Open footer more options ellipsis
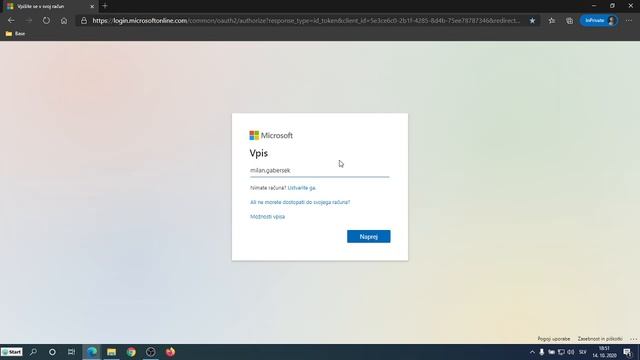 [633, 339]
